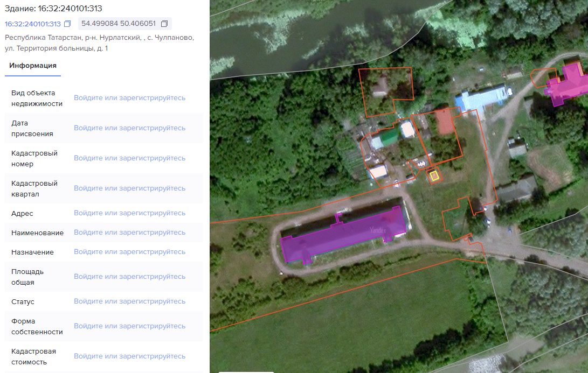Click login link beside Наименование

tap(129, 233)
